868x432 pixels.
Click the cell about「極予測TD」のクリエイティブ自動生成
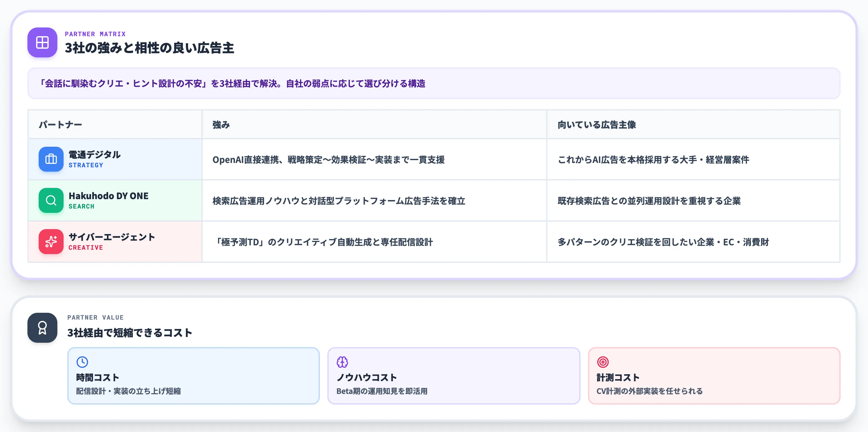click(374, 242)
